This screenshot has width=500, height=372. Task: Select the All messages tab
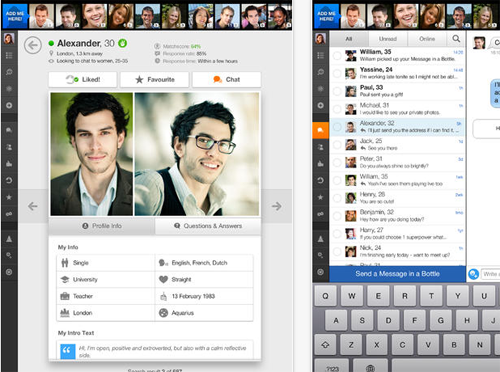349,39
